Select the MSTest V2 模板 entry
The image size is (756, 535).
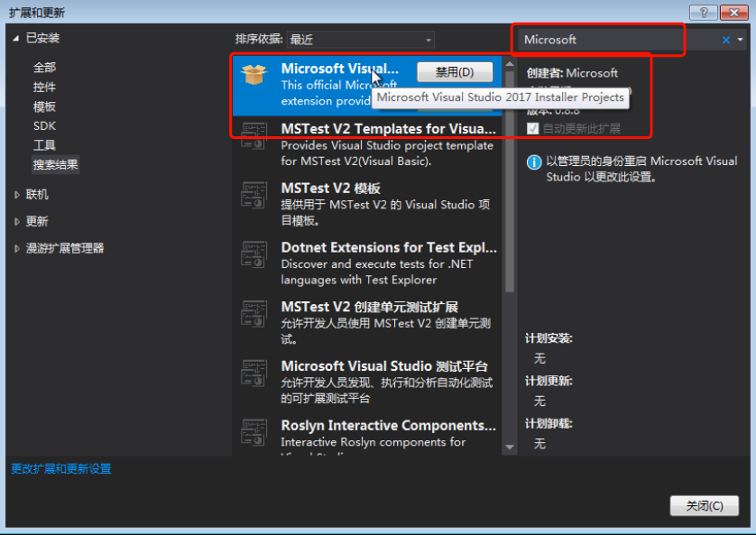(367, 205)
